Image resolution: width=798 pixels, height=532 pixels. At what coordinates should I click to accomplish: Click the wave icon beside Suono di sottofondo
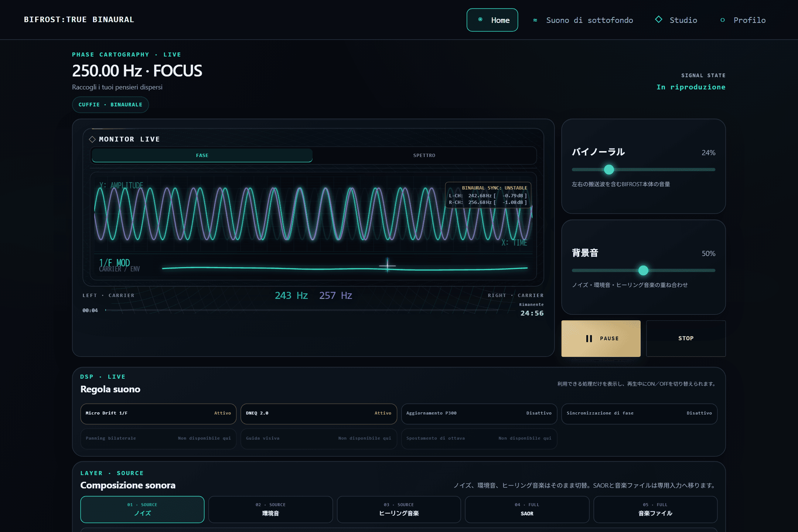pyautogui.click(x=535, y=20)
